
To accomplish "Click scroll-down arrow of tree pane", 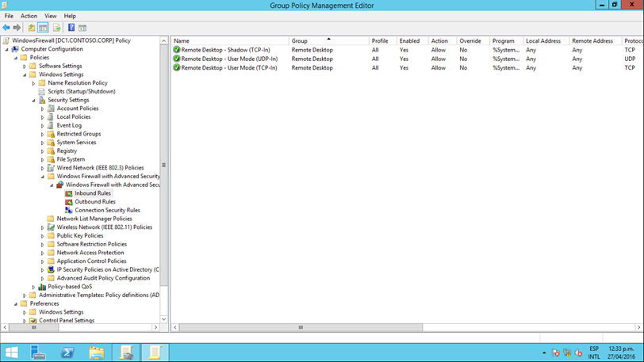I will tap(164, 319).
